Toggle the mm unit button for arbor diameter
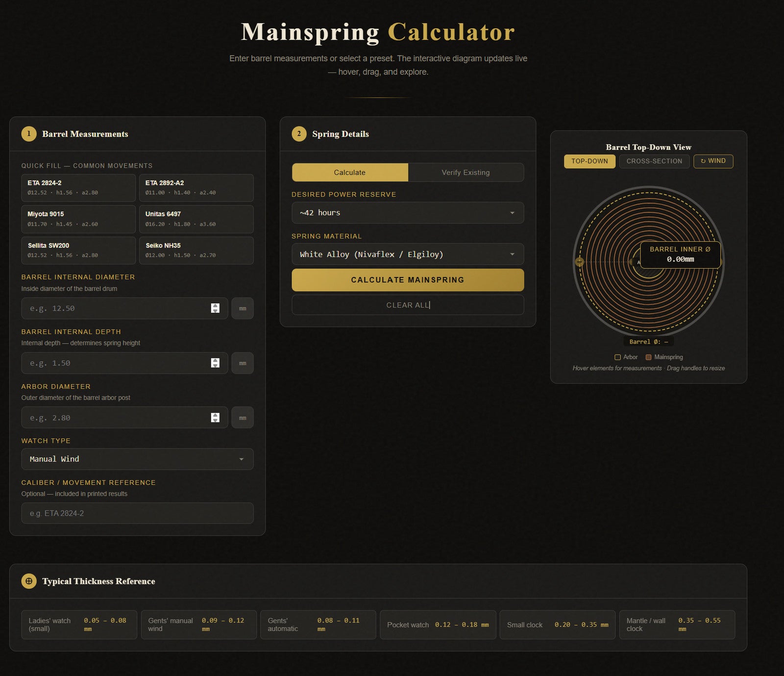Screen dimensions: 784x676 coord(243,418)
